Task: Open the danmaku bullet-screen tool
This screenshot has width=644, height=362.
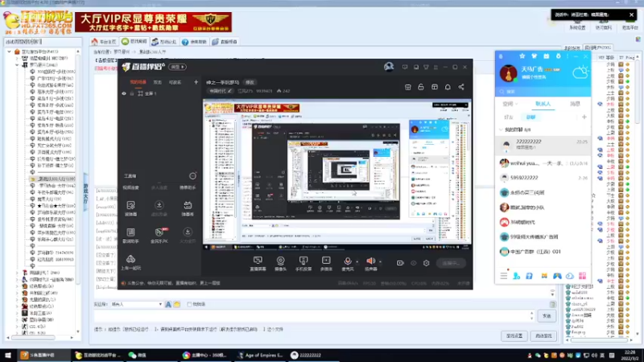Action: tap(188, 208)
